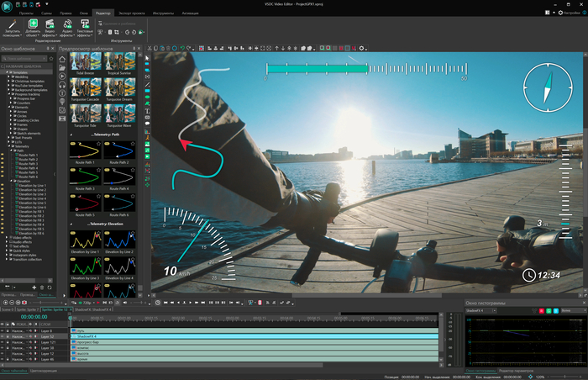Select the text tool in vertical toolbar
The width and height of the screenshot is (588, 380).
[x=147, y=111]
